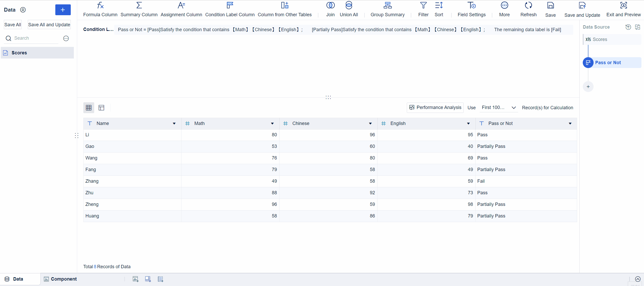Apply a Filter to the data
Viewport: 644px width, 286px height.
(x=423, y=9)
